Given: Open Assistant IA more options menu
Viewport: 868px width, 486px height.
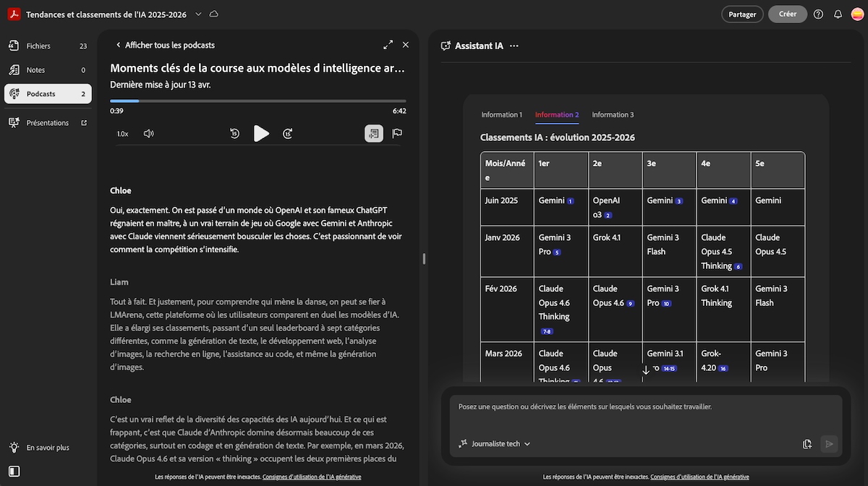Looking at the screenshot, I should click(514, 46).
